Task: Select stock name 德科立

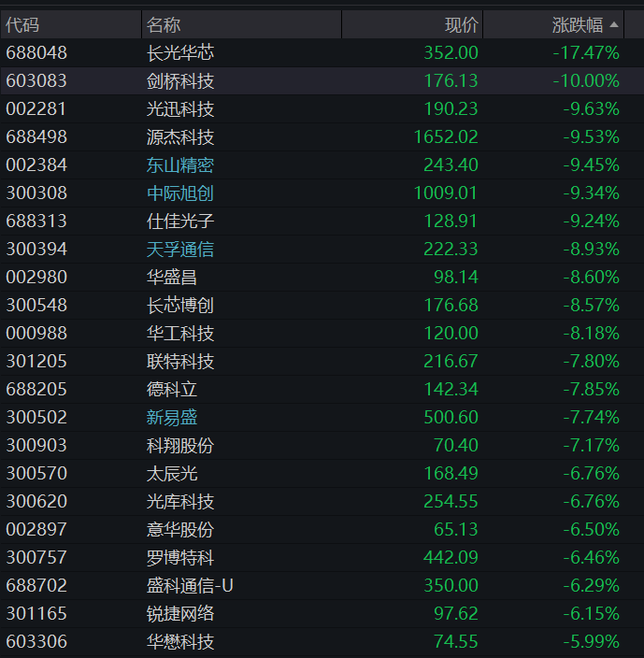Action: 172,390
